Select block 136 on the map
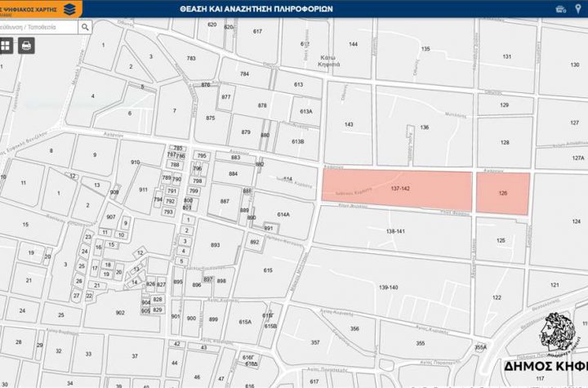Image resolution: width=588 pixels, height=388 pixels. pos(424,127)
